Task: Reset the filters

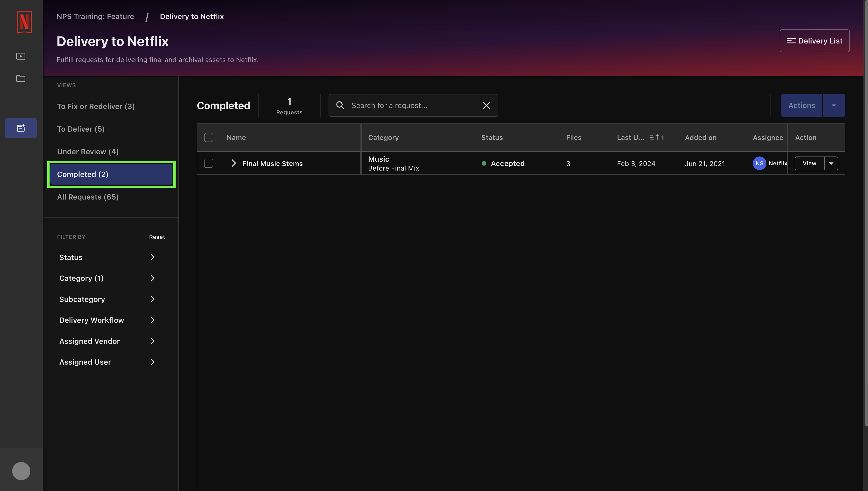Action: point(157,237)
